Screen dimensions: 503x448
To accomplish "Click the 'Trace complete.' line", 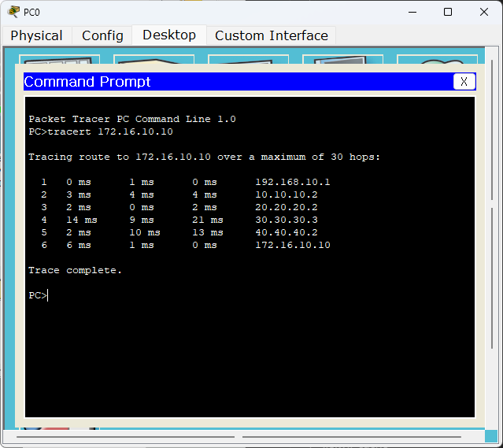I will [75, 270].
